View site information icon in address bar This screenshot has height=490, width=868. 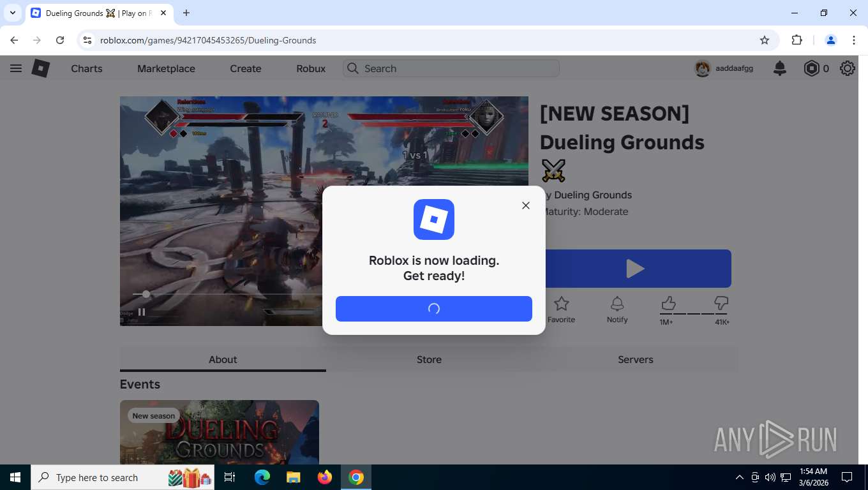click(x=88, y=40)
